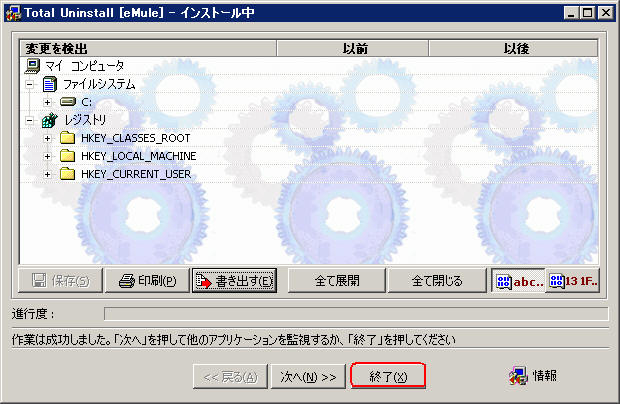Click the 以前 column header

pyautogui.click(x=353, y=48)
